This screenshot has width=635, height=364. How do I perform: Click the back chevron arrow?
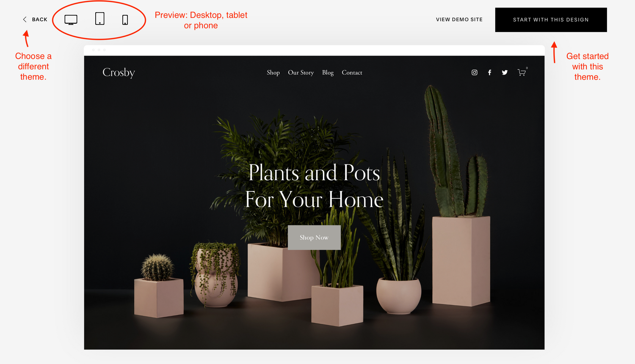pyautogui.click(x=25, y=19)
